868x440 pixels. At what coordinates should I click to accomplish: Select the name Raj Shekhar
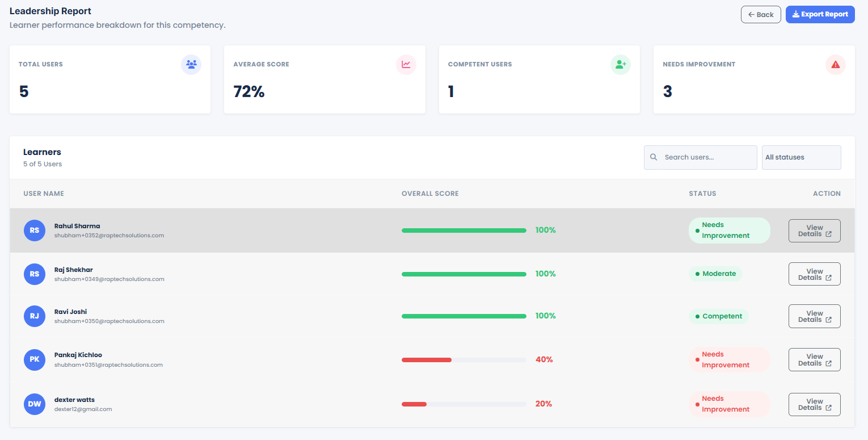point(74,270)
